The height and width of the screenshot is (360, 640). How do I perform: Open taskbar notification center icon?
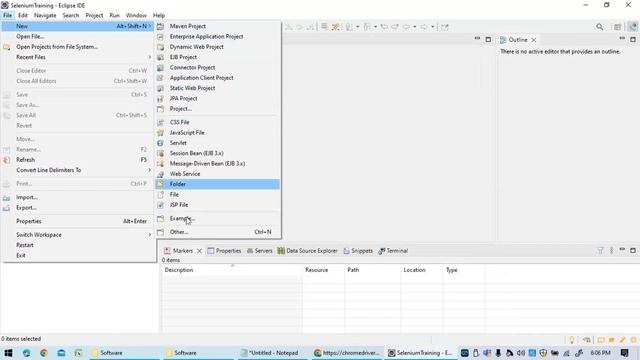pos(625,353)
